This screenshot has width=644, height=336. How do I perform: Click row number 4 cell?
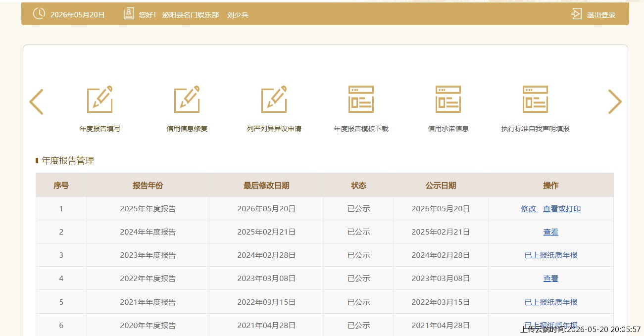[61, 279]
